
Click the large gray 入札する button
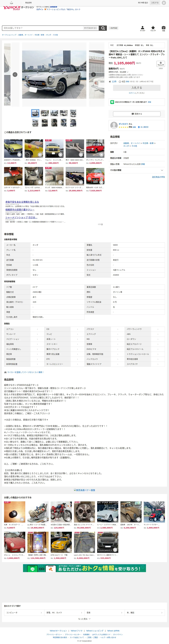pos(137,88)
